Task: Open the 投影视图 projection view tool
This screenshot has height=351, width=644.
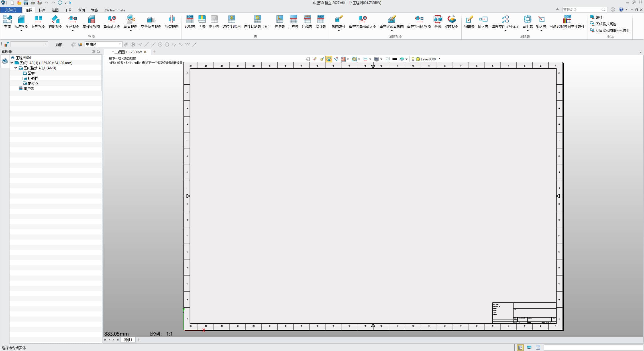Action: 38,22
